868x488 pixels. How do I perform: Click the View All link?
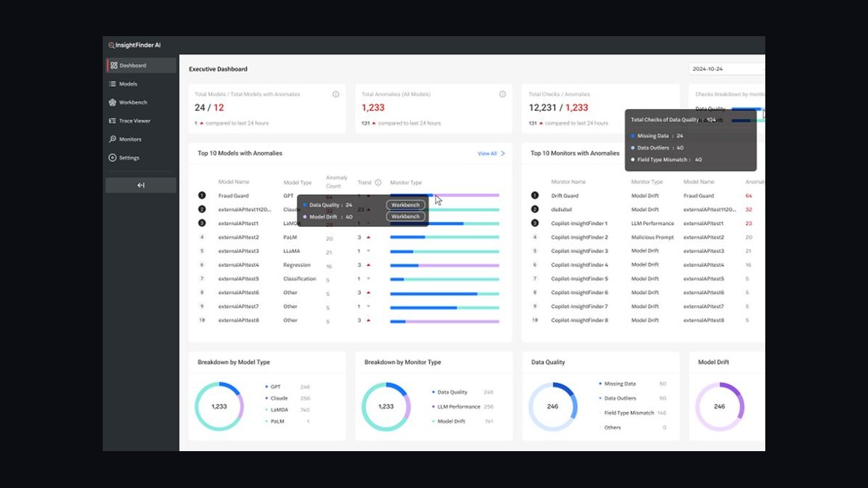click(488, 153)
